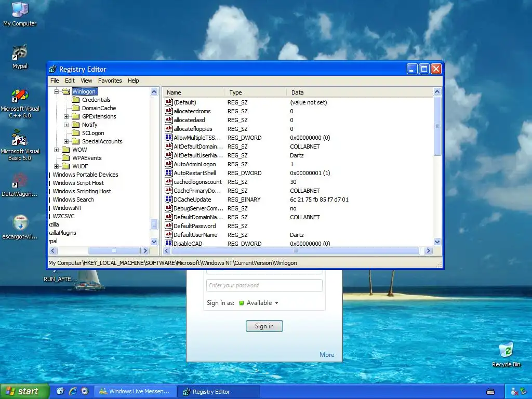
Task: Select the Windows Script Host key
Action: tap(78, 183)
